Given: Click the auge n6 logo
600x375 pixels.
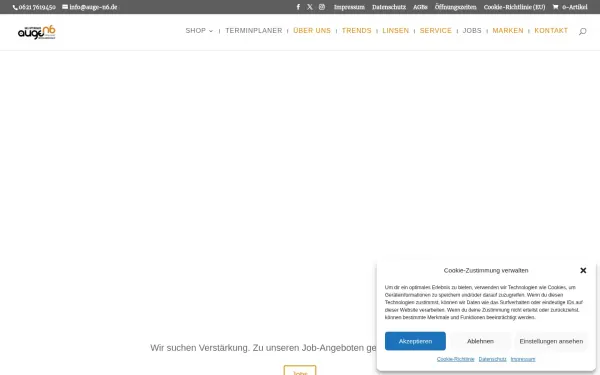Looking at the screenshot, I should coord(37,32).
